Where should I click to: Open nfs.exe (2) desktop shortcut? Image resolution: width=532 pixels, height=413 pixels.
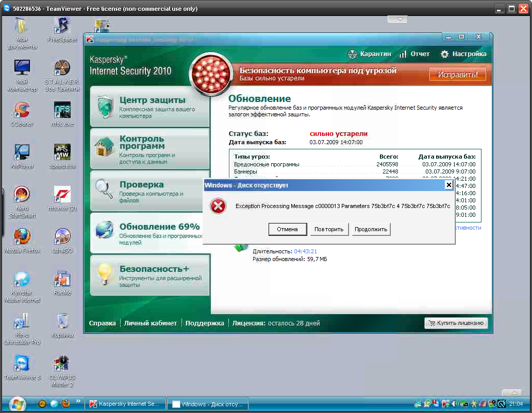pos(62,198)
